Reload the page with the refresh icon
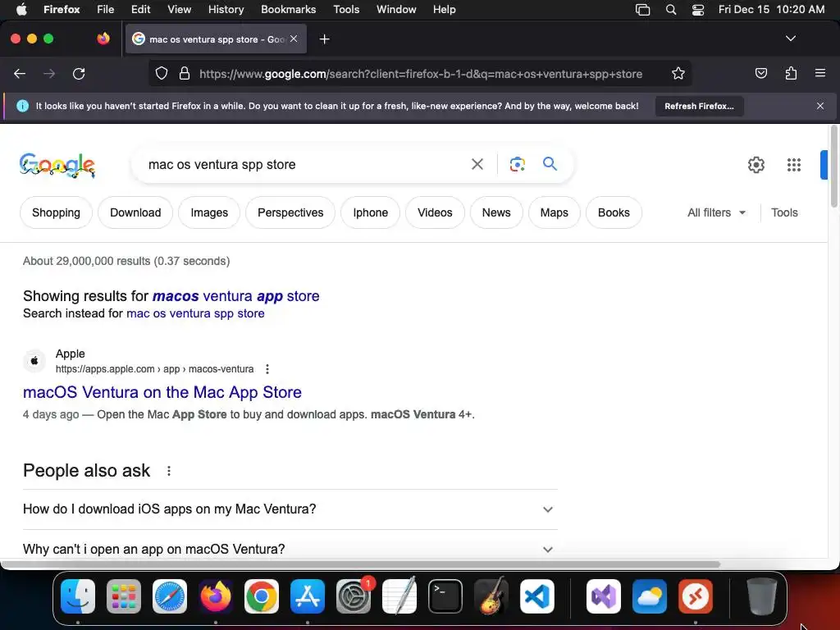Screen dimensions: 840x630 pyautogui.click(x=79, y=74)
